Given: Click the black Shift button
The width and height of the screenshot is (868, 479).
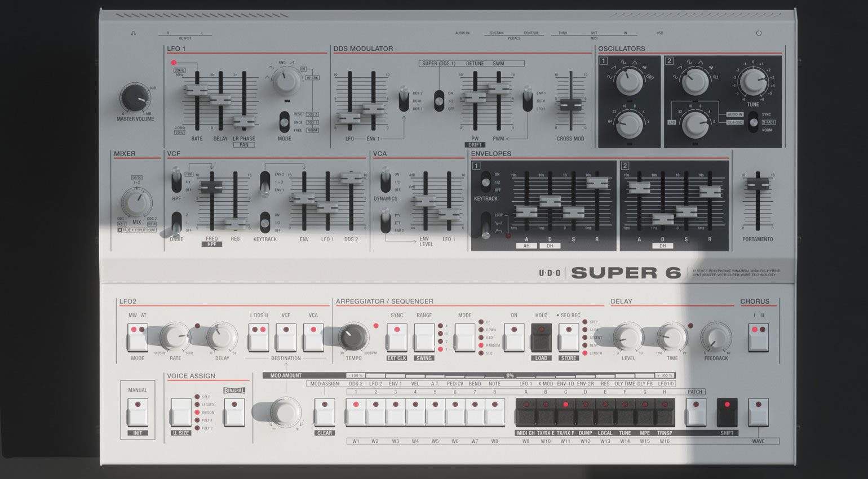Looking at the screenshot, I should click(727, 412).
